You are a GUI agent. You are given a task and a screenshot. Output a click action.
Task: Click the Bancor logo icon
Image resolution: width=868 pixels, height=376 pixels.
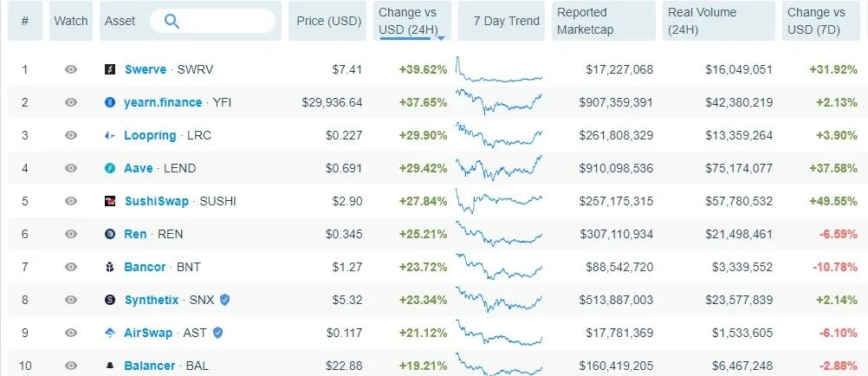pyautogui.click(x=110, y=267)
